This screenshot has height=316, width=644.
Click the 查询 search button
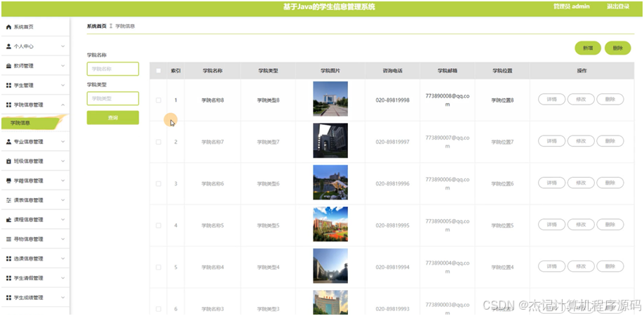[113, 117]
